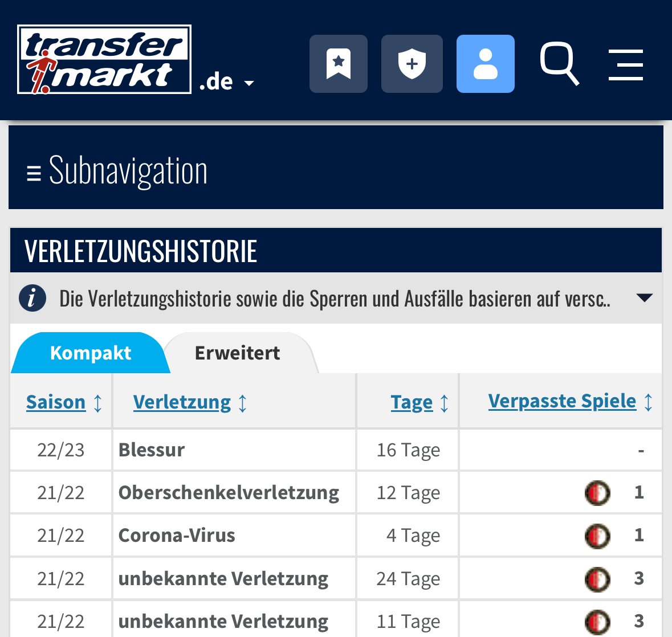Toggle sort arrows next to Saison

97,403
